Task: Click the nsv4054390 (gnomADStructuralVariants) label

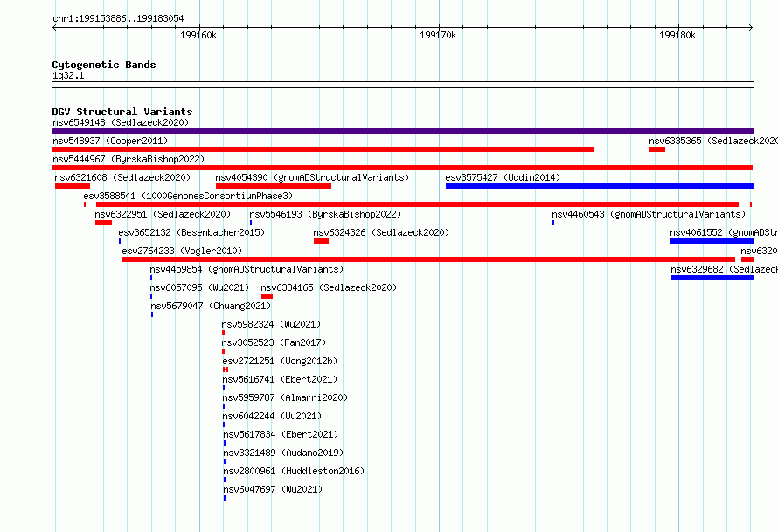Action: pyautogui.click(x=312, y=177)
